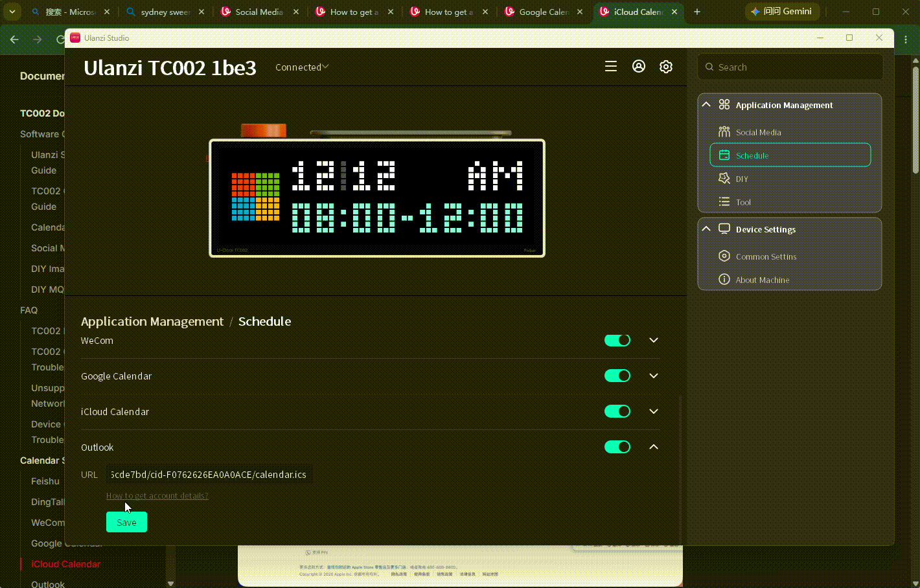Open a new browser tab

click(x=697, y=12)
